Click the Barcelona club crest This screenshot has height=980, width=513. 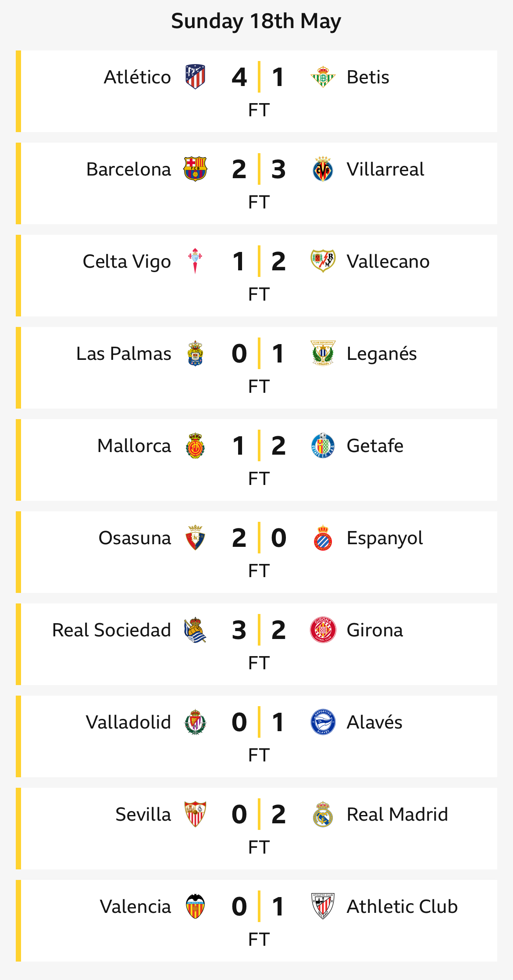tap(195, 169)
